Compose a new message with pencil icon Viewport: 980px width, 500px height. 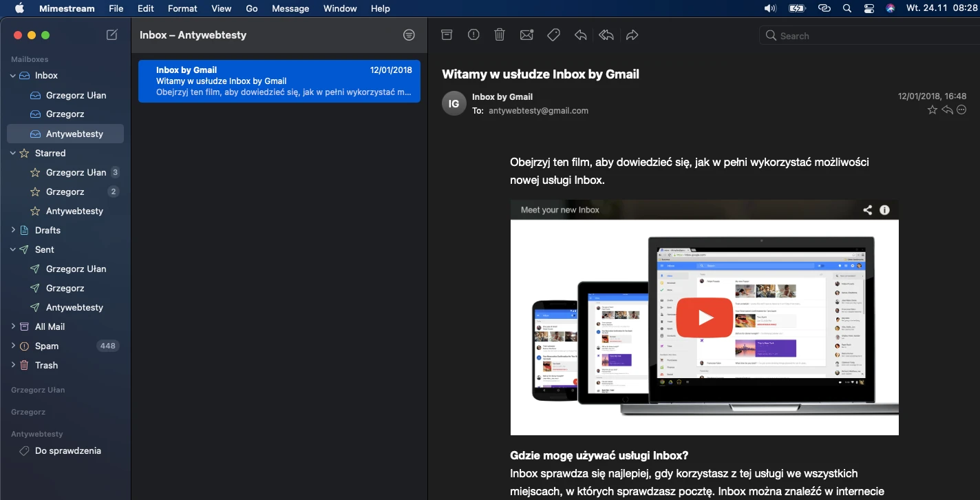coord(111,35)
